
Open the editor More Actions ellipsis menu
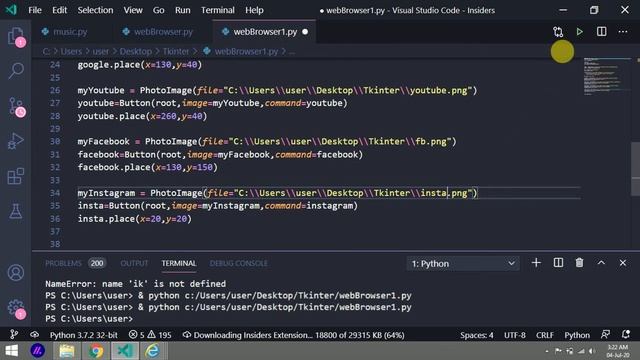click(x=623, y=32)
